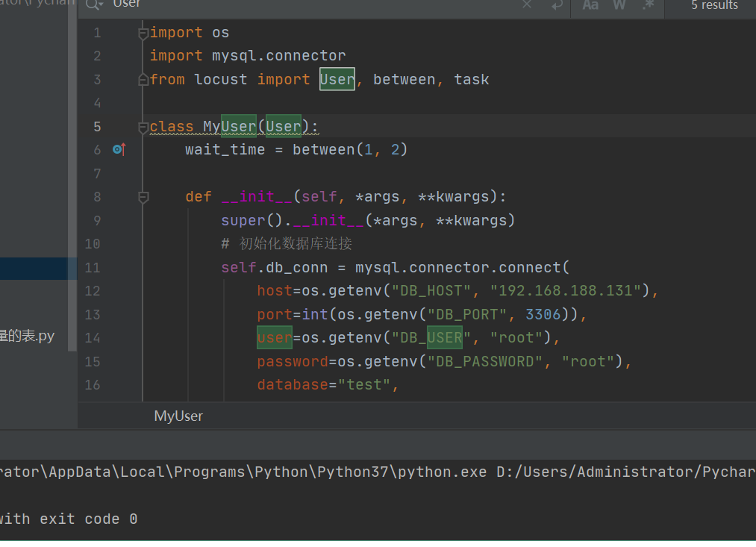Click line number 6 in the gutter
This screenshot has width=756, height=547.
[96, 149]
